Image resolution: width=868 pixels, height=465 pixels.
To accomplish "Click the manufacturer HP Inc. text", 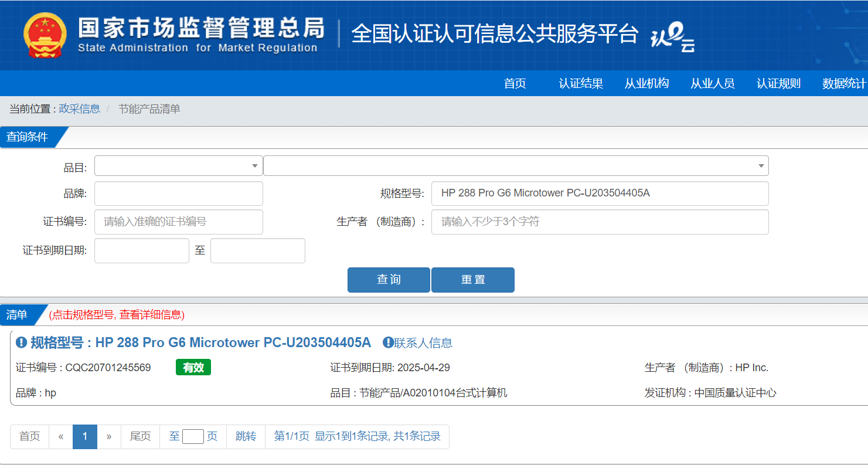I will click(752, 368).
